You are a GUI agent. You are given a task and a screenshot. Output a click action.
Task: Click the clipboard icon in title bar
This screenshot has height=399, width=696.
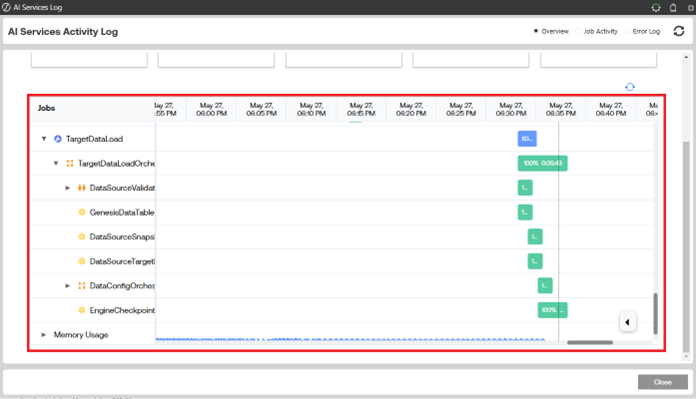coord(673,8)
